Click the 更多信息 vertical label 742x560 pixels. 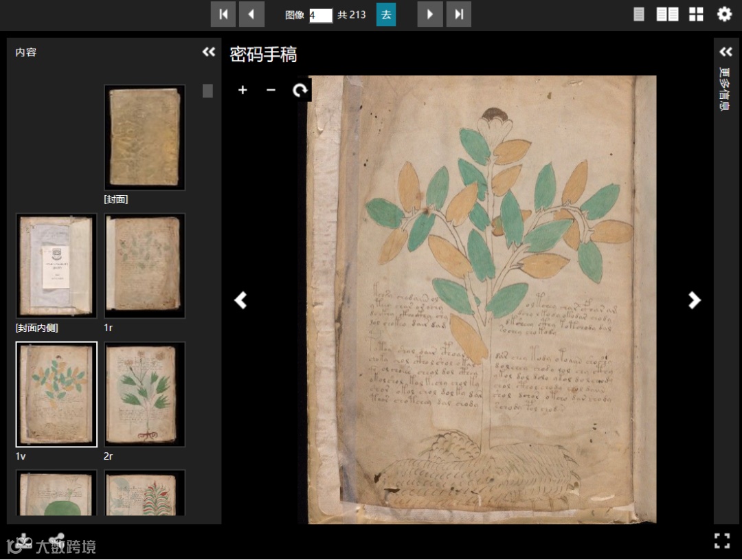coord(725,89)
